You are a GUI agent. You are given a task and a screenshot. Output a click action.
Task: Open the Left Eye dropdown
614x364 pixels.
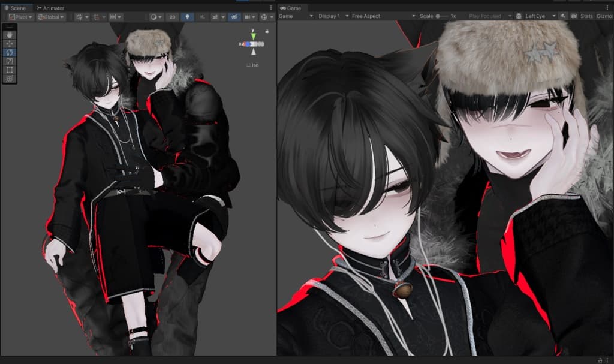540,16
